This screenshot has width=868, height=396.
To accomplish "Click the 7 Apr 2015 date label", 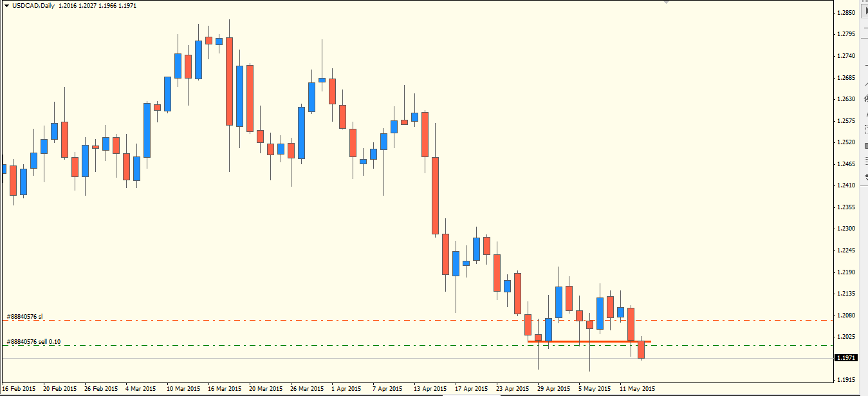I will pyautogui.click(x=387, y=389).
